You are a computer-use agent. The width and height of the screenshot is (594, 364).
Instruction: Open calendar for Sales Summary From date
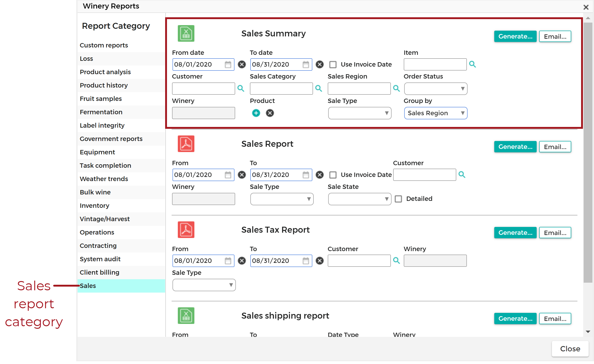pyautogui.click(x=228, y=65)
